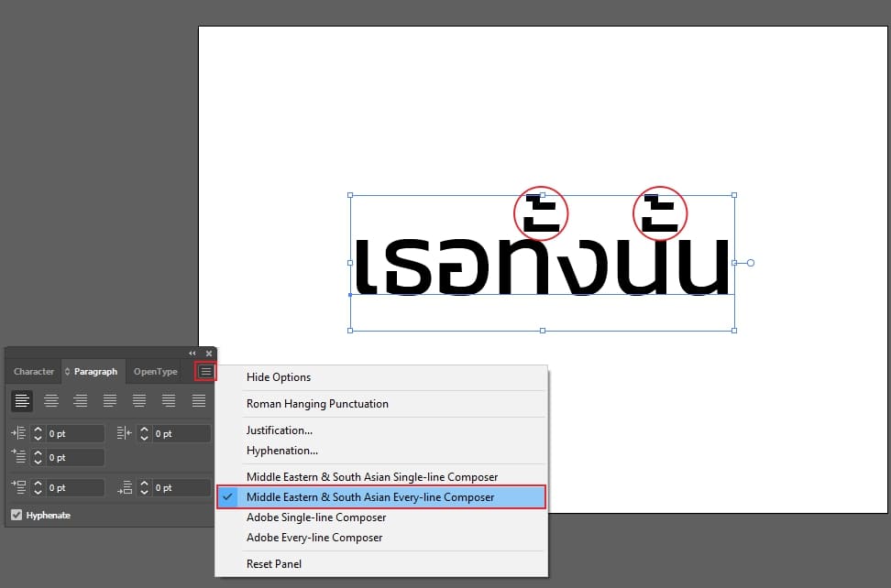This screenshot has height=588, width=891.
Task: Click the bottom-center text box handle
Action: click(x=543, y=331)
